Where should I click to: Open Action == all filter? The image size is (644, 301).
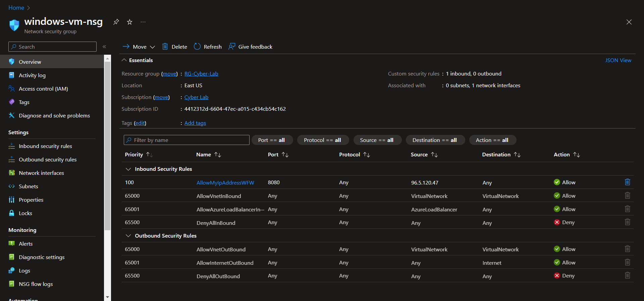pos(492,140)
